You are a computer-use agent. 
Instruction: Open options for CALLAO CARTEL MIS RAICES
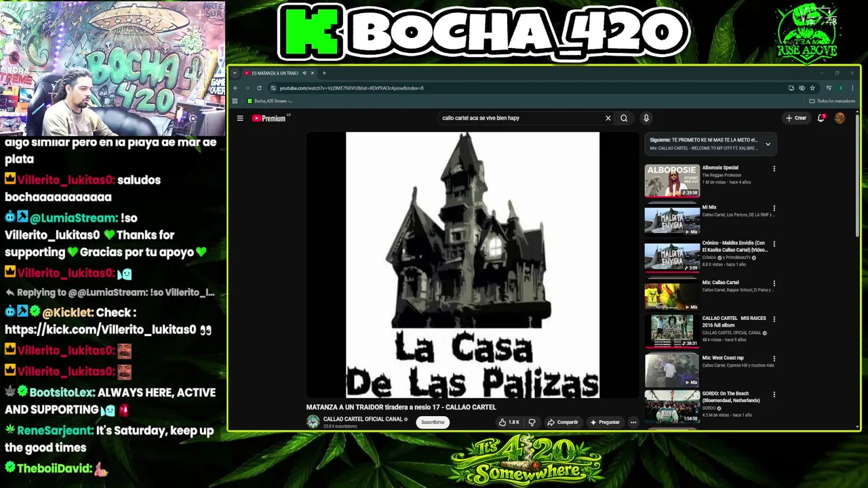tap(774, 319)
